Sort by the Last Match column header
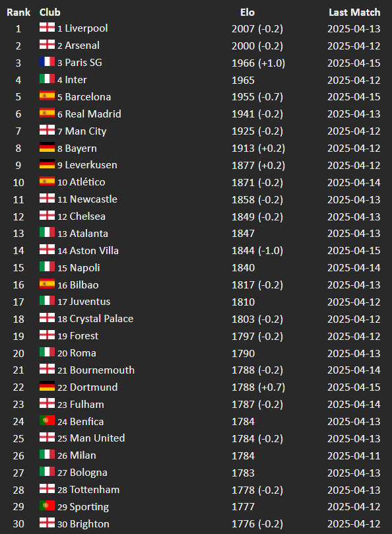Screen dimensions: 392x534 pos(354,13)
